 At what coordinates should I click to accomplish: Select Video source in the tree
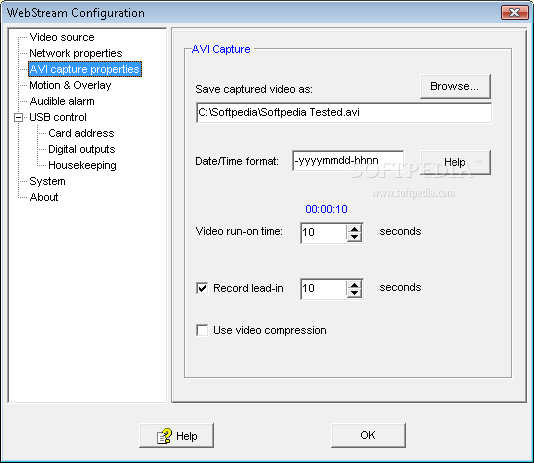[x=62, y=37]
